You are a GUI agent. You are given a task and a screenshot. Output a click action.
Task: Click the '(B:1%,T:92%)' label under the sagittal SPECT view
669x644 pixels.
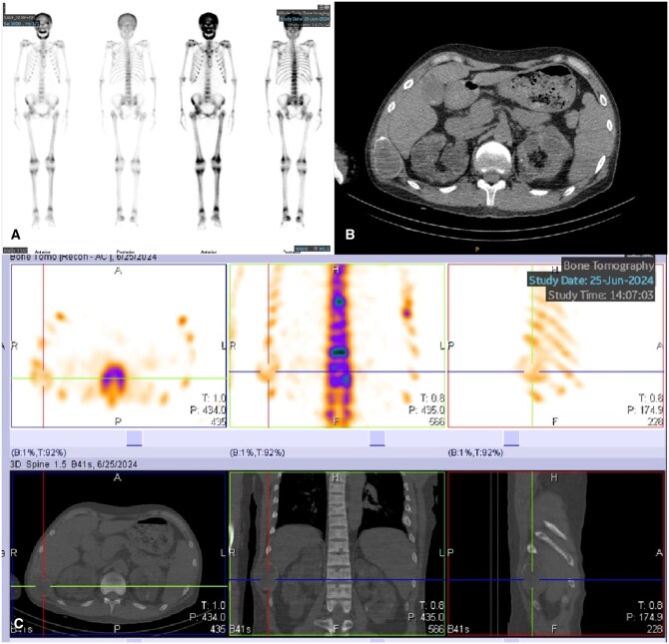[x=475, y=453]
